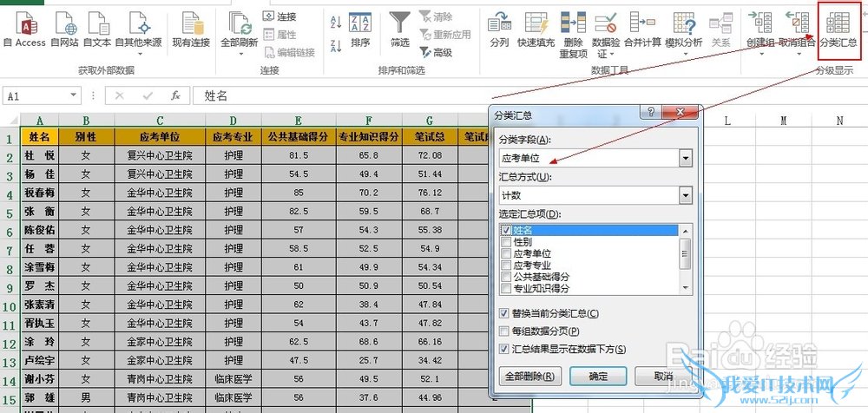The image size is (868, 413).
Task: Expand the 分类字段 dropdown
Action: point(686,158)
